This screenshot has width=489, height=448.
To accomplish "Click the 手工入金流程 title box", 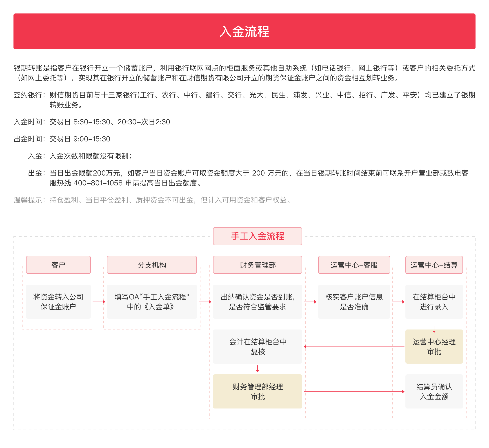I will coord(258,236).
